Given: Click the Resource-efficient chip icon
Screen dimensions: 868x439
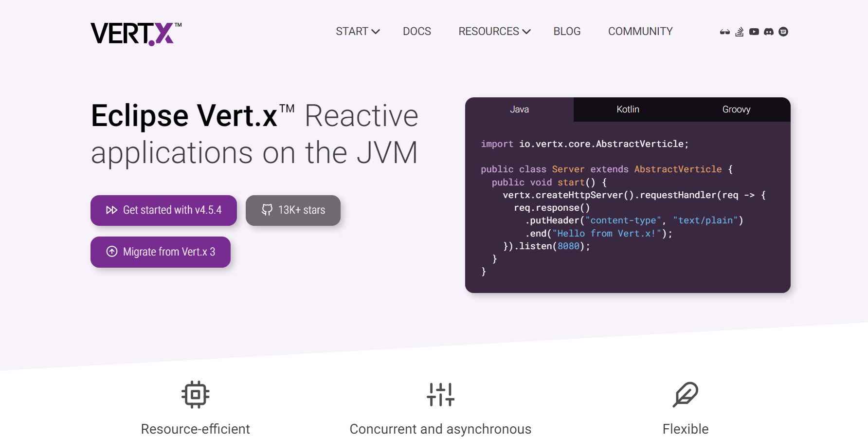Looking at the screenshot, I should click(x=196, y=394).
